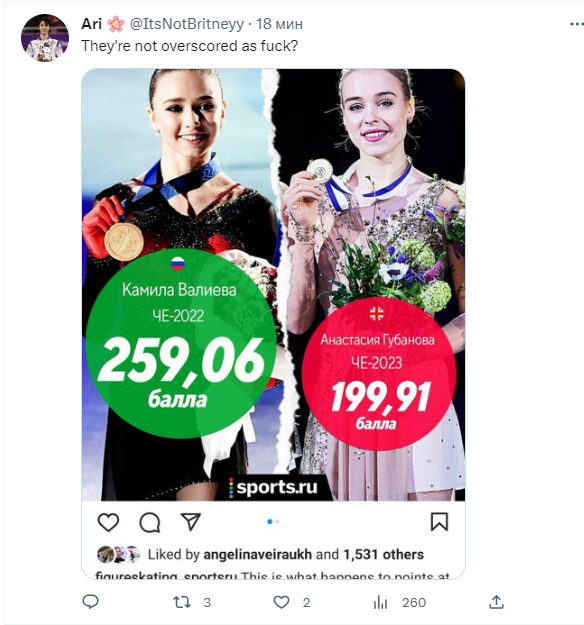Click the carousel page dots indicator
584x625 pixels.
tap(273, 521)
